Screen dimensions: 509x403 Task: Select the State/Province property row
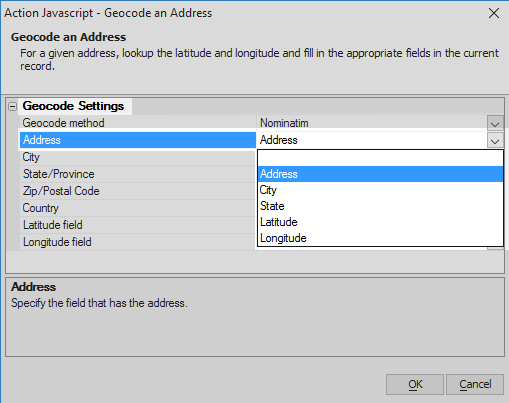click(x=138, y=174)
